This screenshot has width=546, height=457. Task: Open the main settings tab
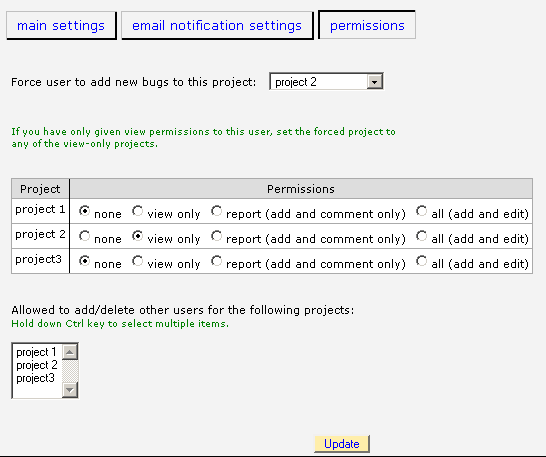pos(61,25)
